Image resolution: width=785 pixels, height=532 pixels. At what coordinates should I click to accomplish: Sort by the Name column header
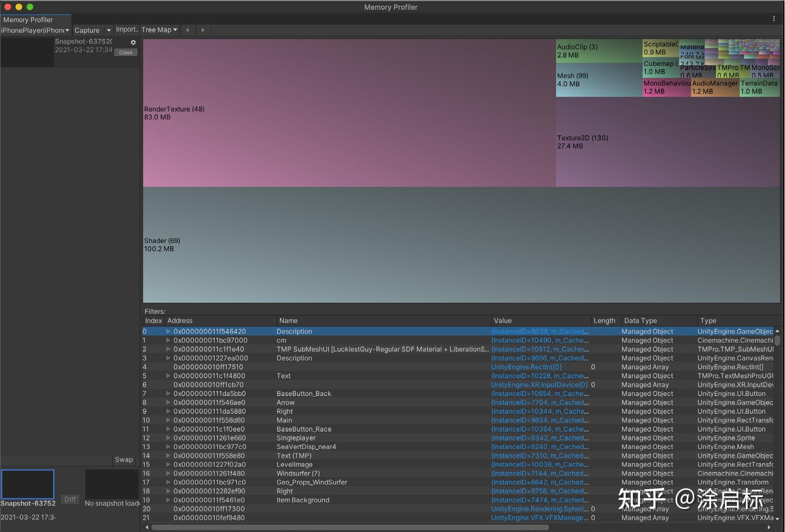pyautogui.click(x=384, y=321)
